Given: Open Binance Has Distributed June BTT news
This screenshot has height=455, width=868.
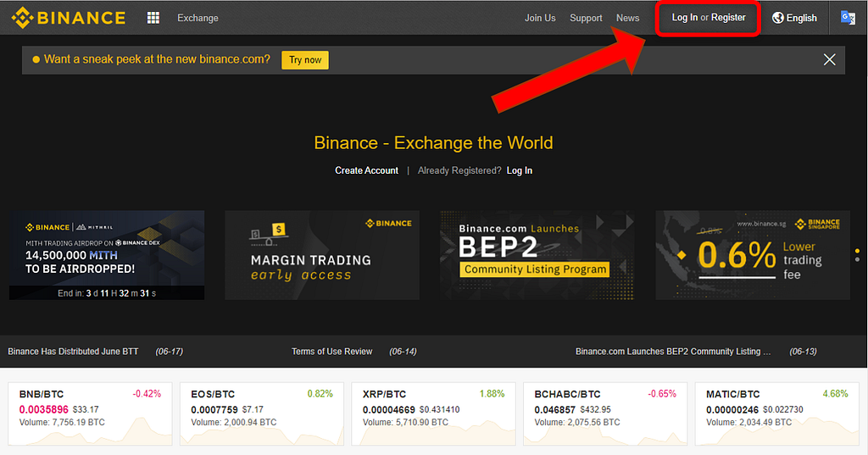Looking at the screenshot, I should pos(73,352).
